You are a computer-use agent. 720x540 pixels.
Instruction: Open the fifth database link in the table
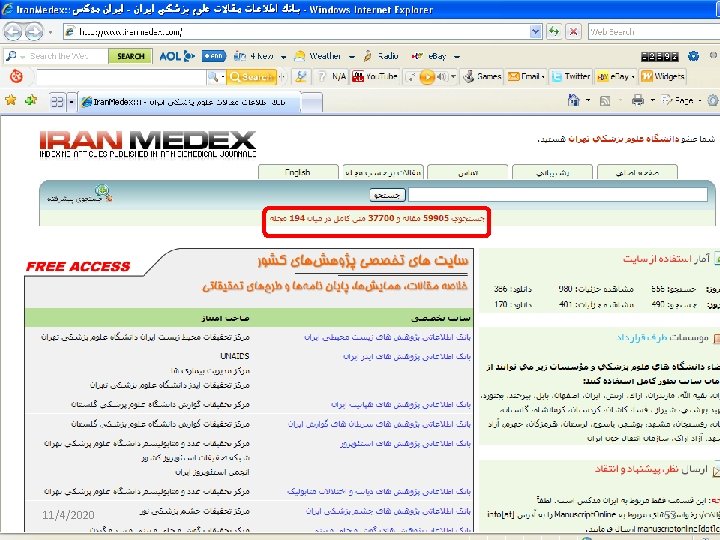pyautogui.click(x=405, y=444)
